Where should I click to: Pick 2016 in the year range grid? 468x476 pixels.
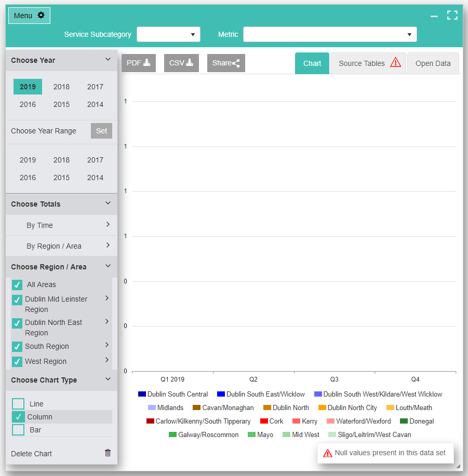tap(28, 178)
